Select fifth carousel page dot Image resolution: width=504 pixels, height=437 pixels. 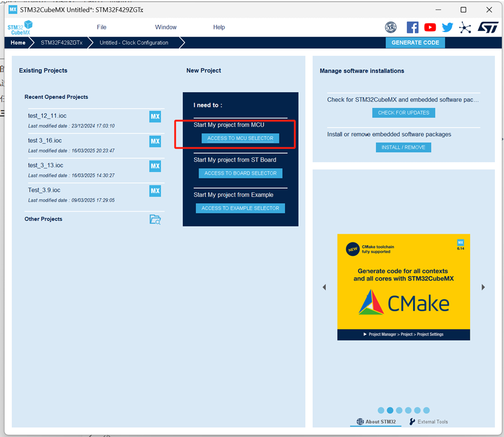pyautogui.click(x=417, y=410)
